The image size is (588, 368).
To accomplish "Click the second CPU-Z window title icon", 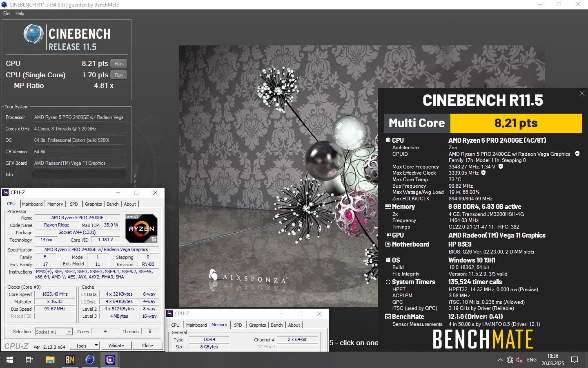I will tap(169, 314).
